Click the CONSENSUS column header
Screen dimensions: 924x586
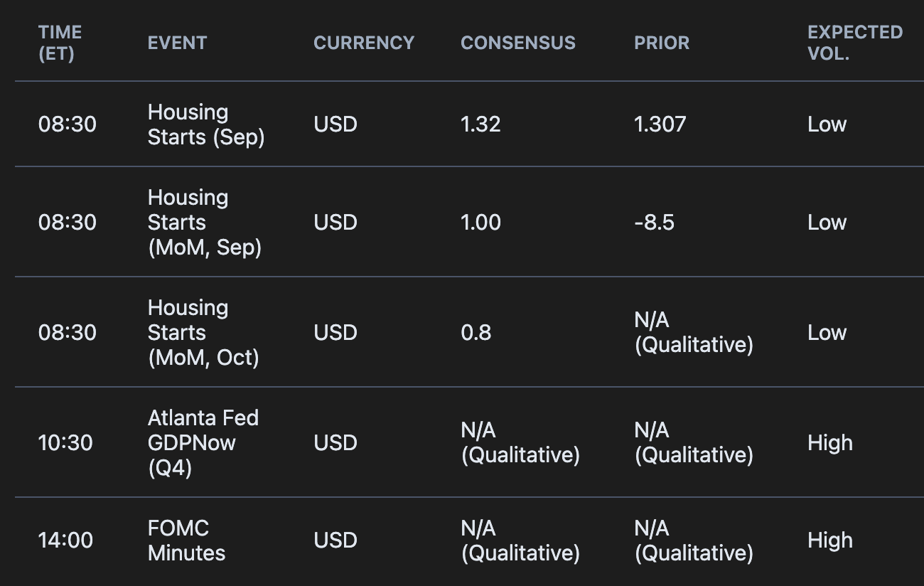[x=518, y=43]
